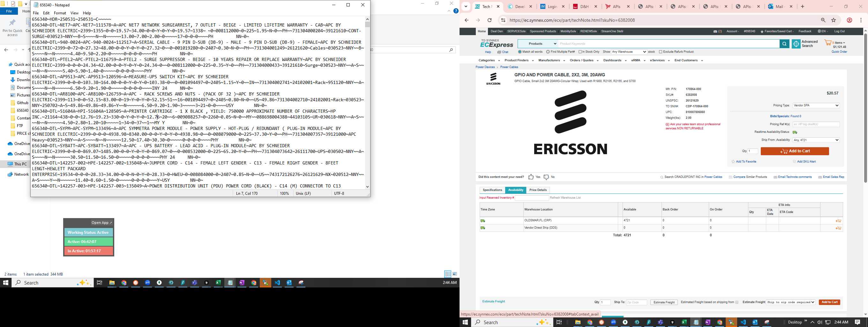This screenshot has height=327, width=868.
Task: Click the Add To Favorite star link
Action: pos(744,162)
